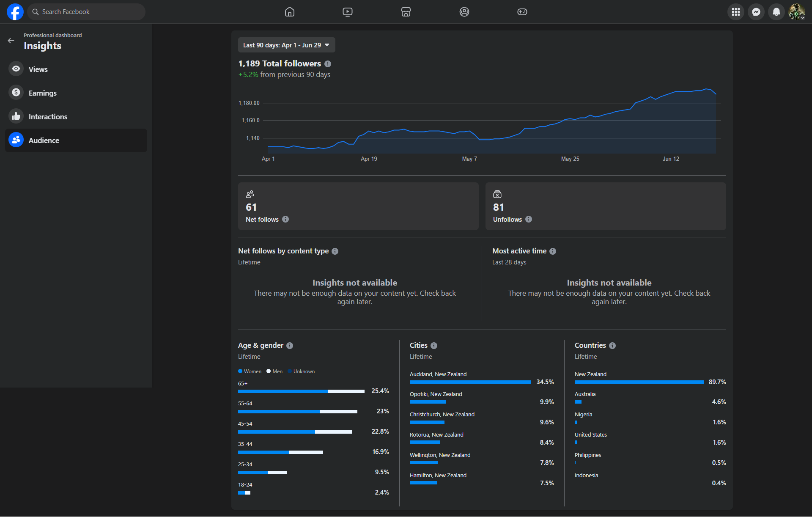Open the Messenger icon
812x517 pixels.
pyautogui.click(x=756, y=12)
